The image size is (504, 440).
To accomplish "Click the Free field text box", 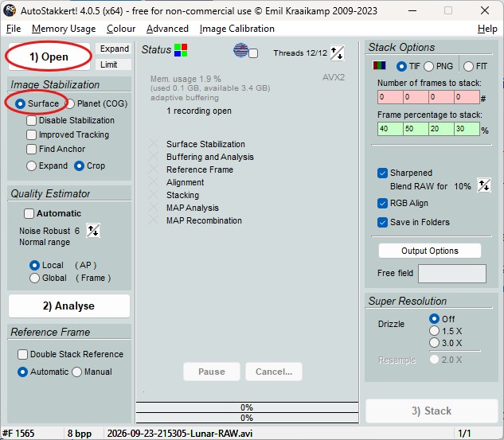I will (452, 274).
